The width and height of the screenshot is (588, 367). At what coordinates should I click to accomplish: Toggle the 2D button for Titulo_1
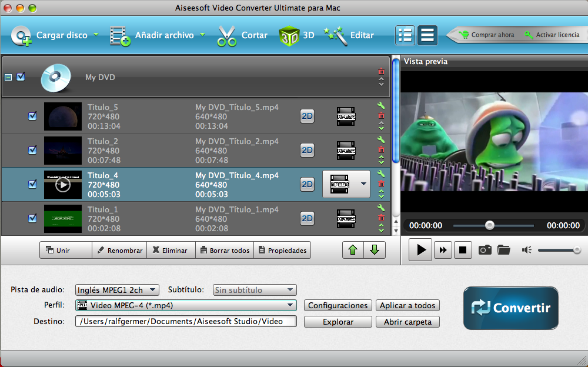tap(307, 218)
